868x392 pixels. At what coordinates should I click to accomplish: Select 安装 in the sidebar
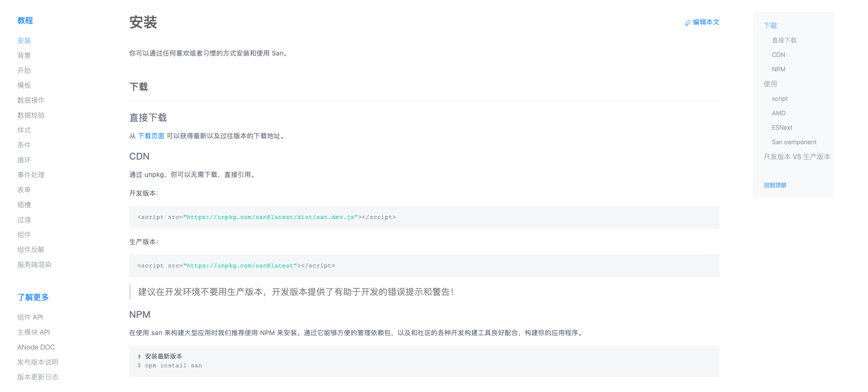coord(24,41)
